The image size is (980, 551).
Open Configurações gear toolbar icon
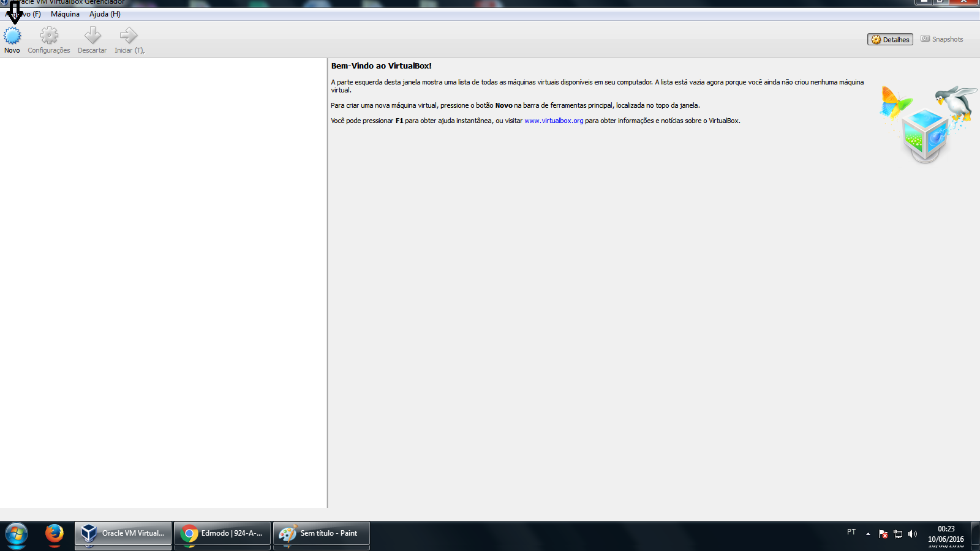[49, 36]
